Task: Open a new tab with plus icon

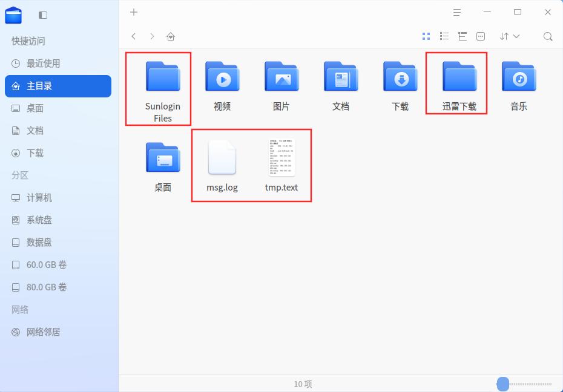Action: click(134, 12)
